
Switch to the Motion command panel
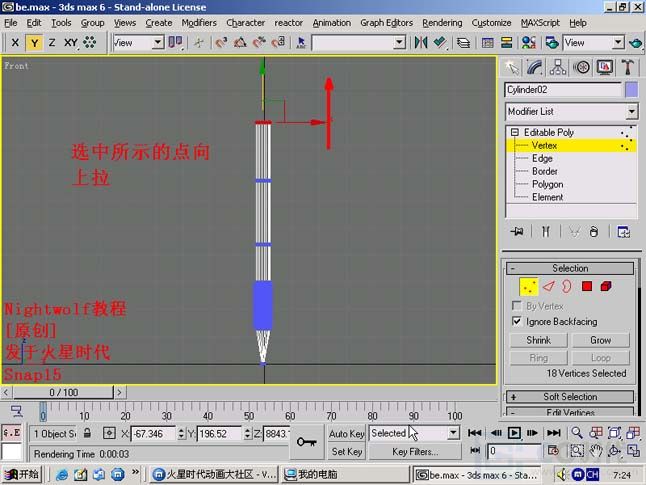click(x=581, y=67)
